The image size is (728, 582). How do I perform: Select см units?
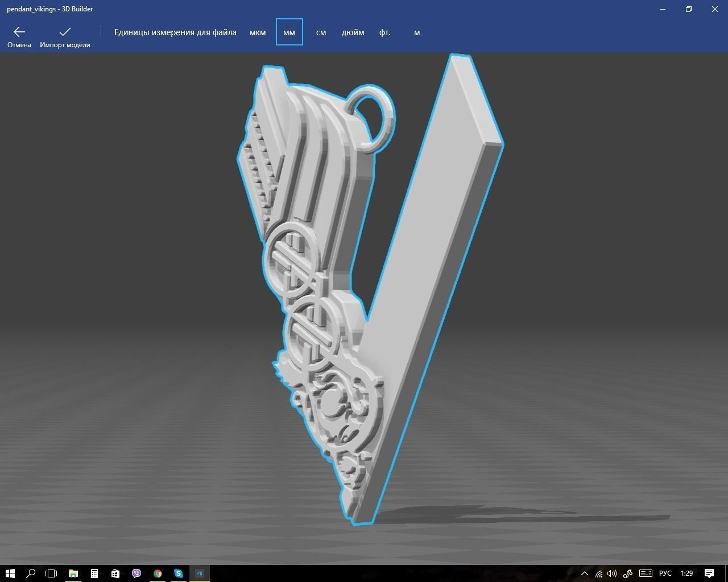point(321,32)
